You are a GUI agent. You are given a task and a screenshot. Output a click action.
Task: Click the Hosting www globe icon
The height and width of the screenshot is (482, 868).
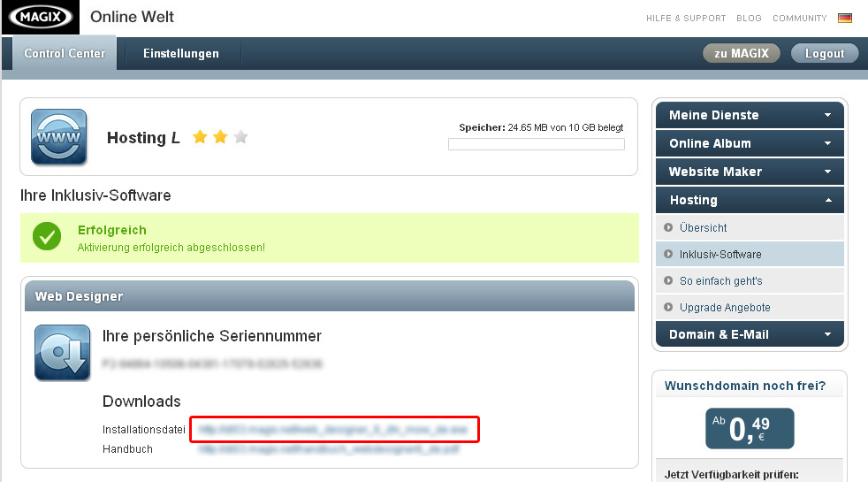[58, 137]
